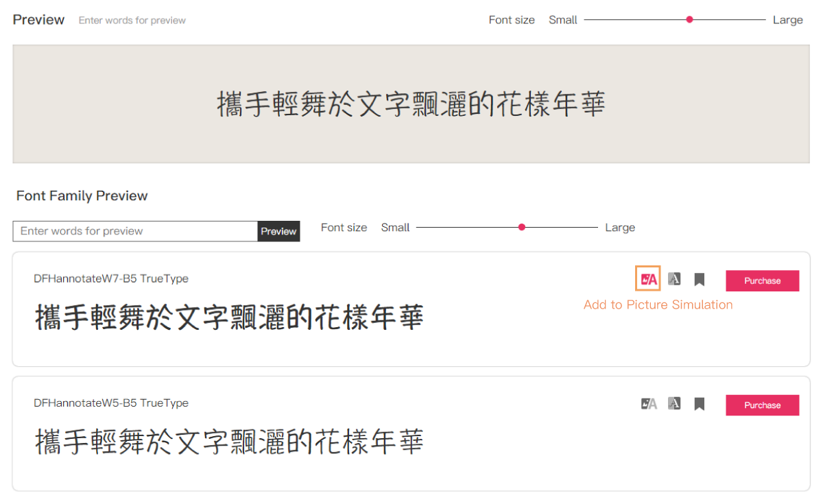
Task: Click the DFHannotateW7-B5 sample text
Action: (x=229, y=317)
